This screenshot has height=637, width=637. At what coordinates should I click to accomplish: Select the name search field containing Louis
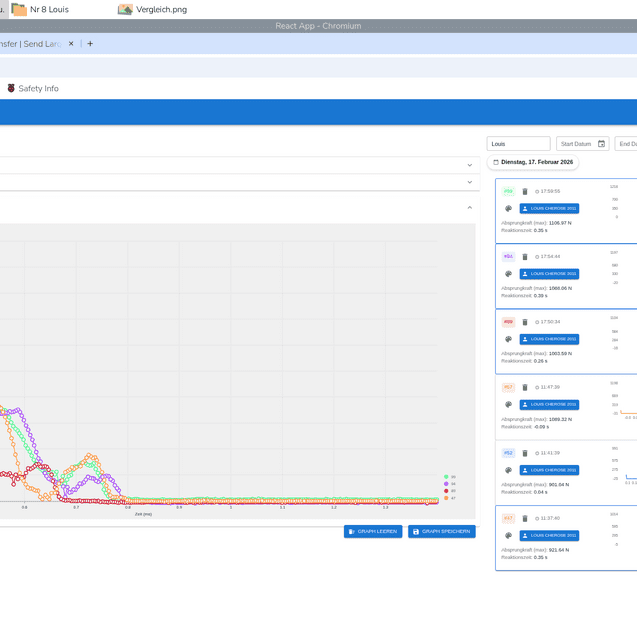[517, 144]
